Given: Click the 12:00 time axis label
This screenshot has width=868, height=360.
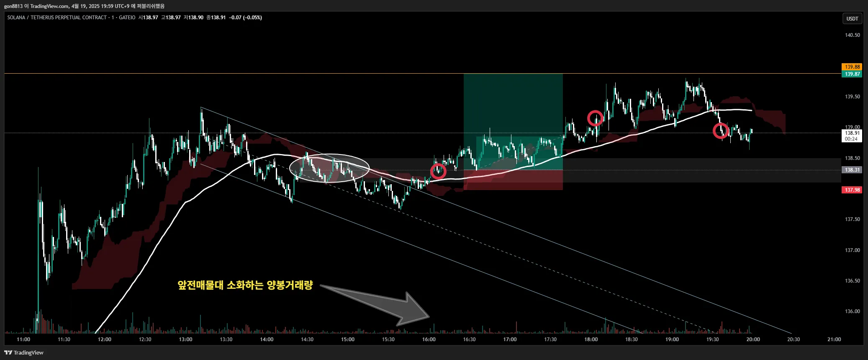Looking at the screenshot, I should (105, 339).
